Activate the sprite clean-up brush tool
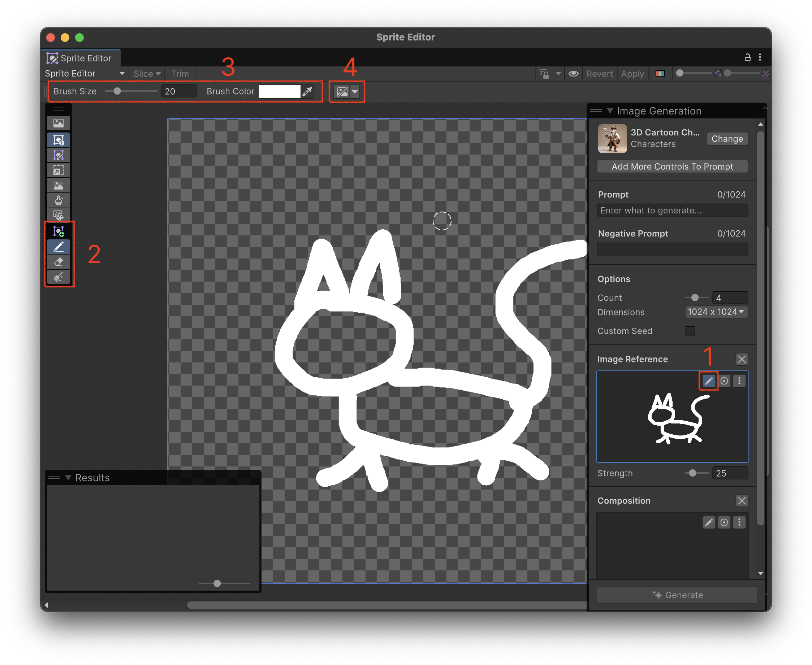812x665 pixels. (x=59, y=277)
